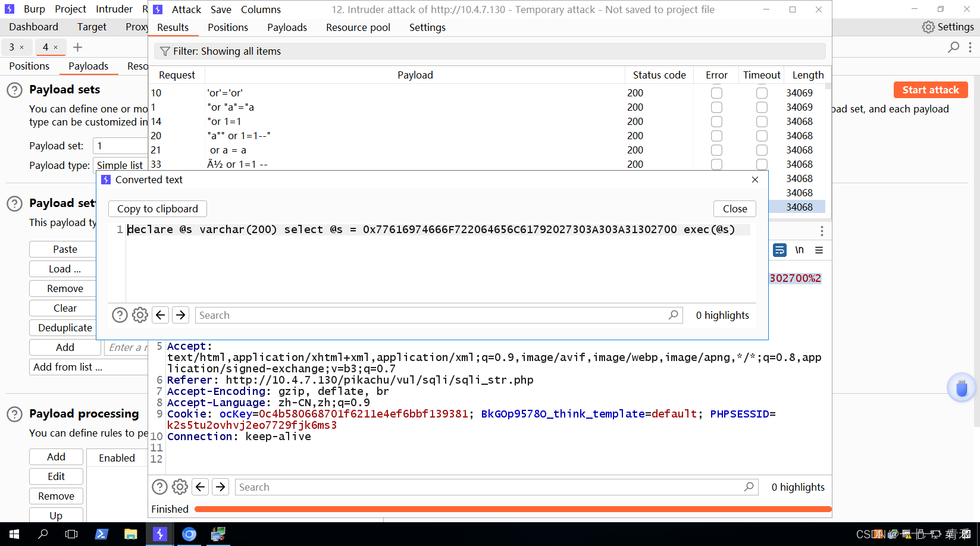
Task: Open Burp Dashboard tab
Action: 34,27
